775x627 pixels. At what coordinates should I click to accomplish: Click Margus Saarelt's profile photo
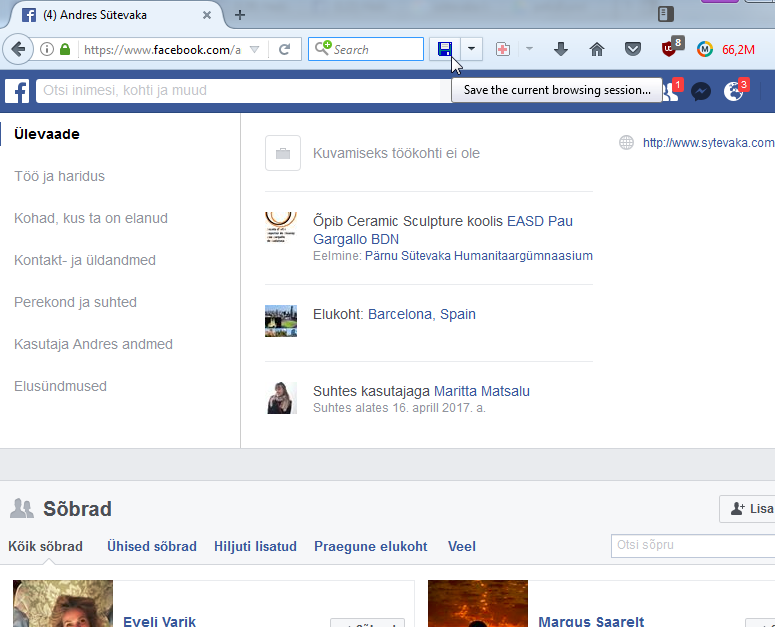(478, 604)
